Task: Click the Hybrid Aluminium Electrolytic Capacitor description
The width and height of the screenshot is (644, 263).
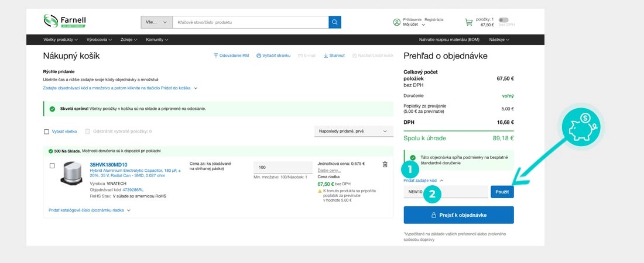Action: (135, 172)
